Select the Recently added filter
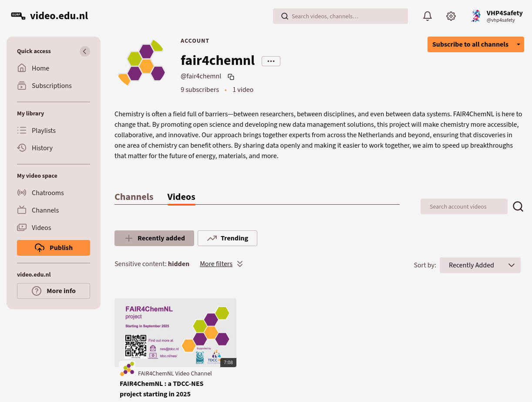The image size is (532, 402). click(154, 238)
